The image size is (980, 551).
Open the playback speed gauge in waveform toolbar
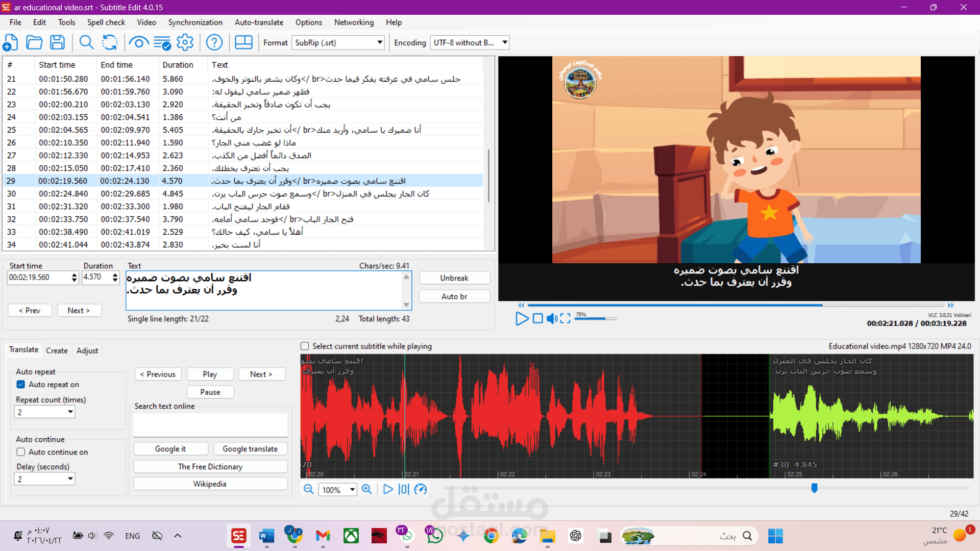(x=421, y=489)
